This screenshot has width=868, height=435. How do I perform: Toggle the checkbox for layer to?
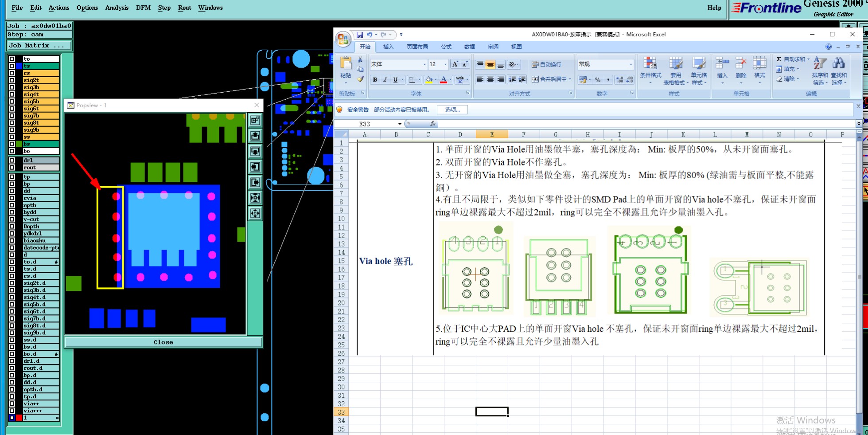point(12,59)
